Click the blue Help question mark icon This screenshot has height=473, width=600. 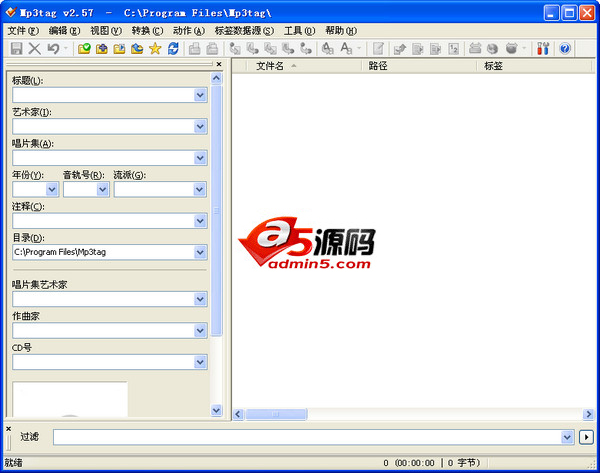click(565, 49)
